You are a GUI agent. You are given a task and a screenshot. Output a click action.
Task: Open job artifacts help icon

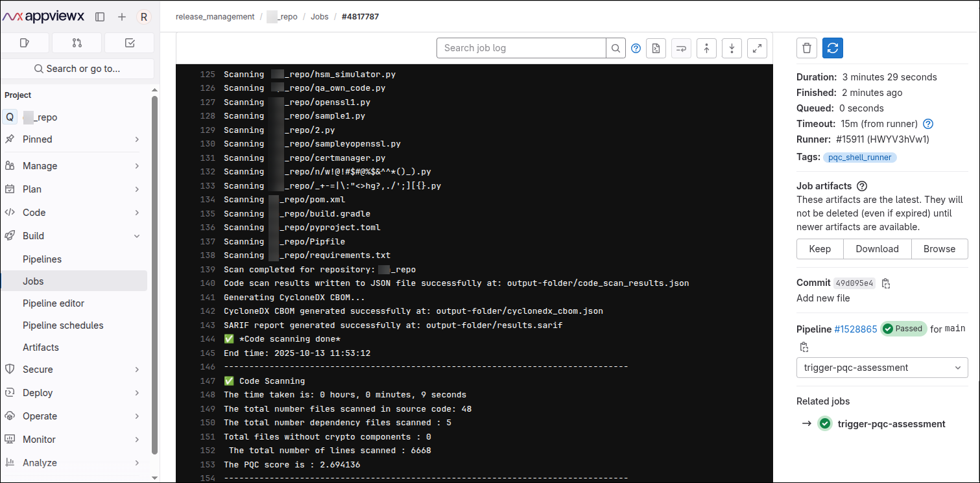pos(862,186)
